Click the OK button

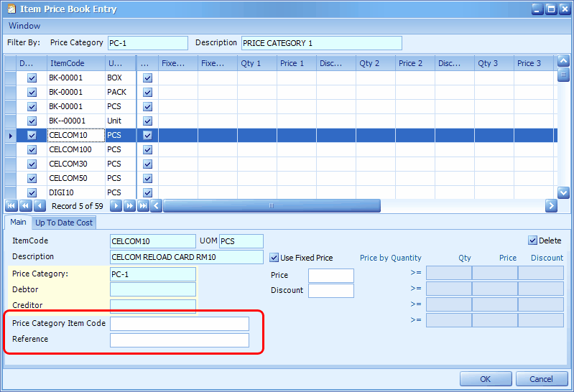(x=486, y=379)
